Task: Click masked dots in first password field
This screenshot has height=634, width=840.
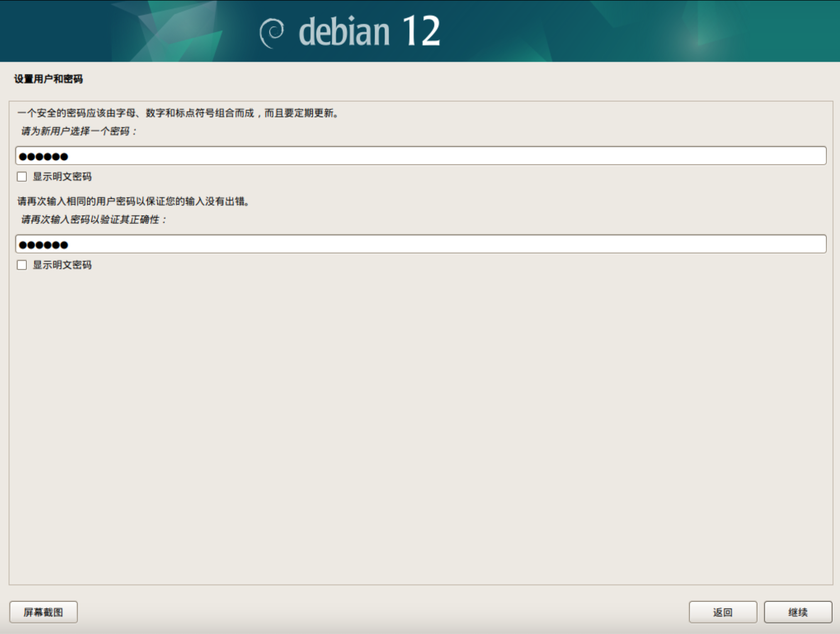Action: (44, 157)
